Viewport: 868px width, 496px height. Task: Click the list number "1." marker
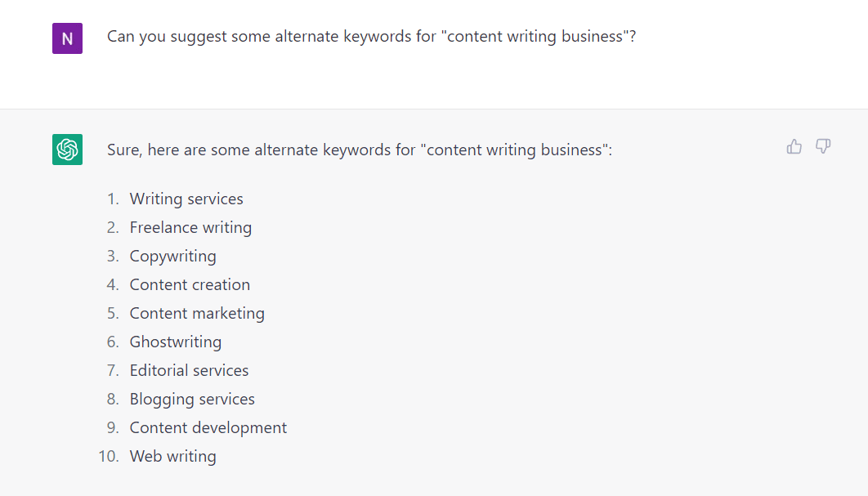coord(113,199)
